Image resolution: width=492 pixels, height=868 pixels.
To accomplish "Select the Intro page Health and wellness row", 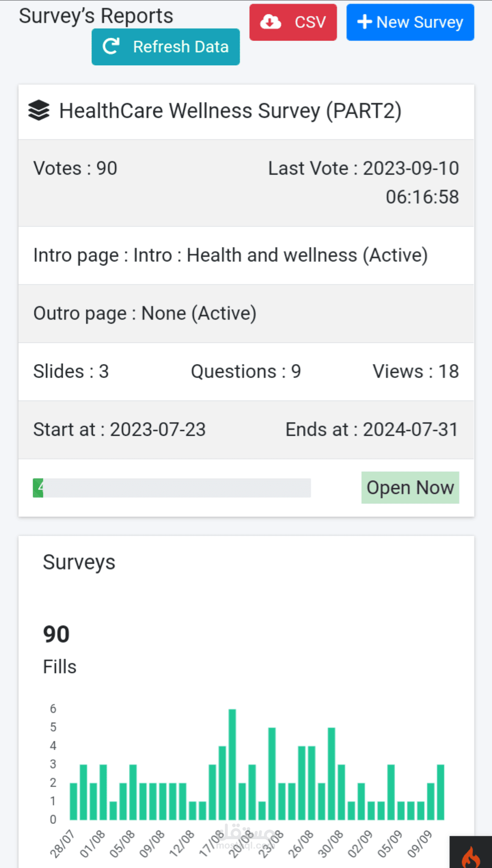I will click(x=230, y=256).
